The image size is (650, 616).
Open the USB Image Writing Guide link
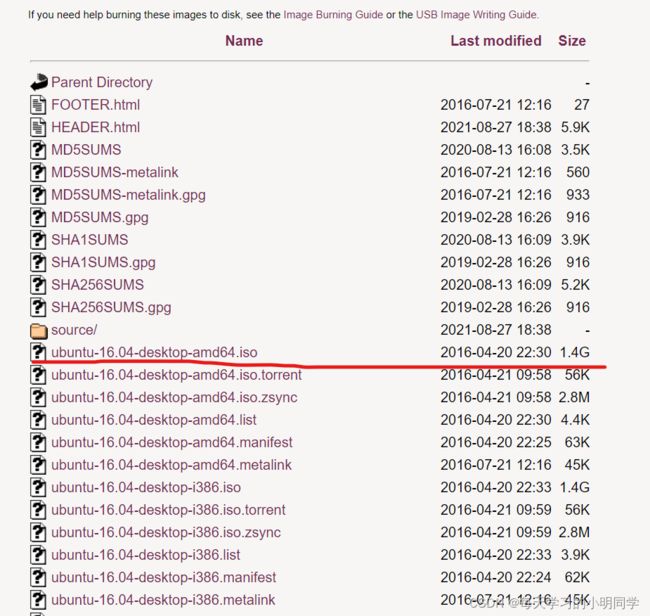point(477,15)
